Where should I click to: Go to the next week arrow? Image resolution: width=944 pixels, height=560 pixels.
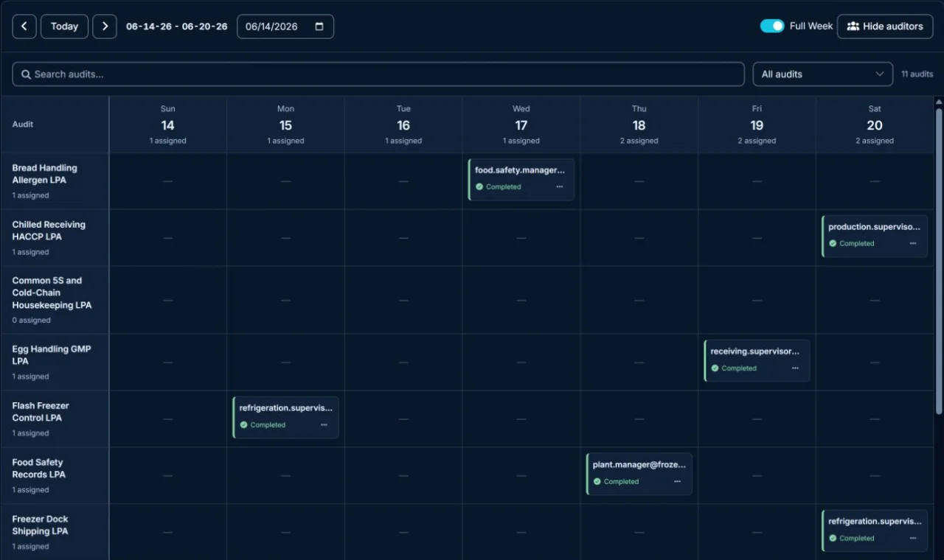point(105,27)
